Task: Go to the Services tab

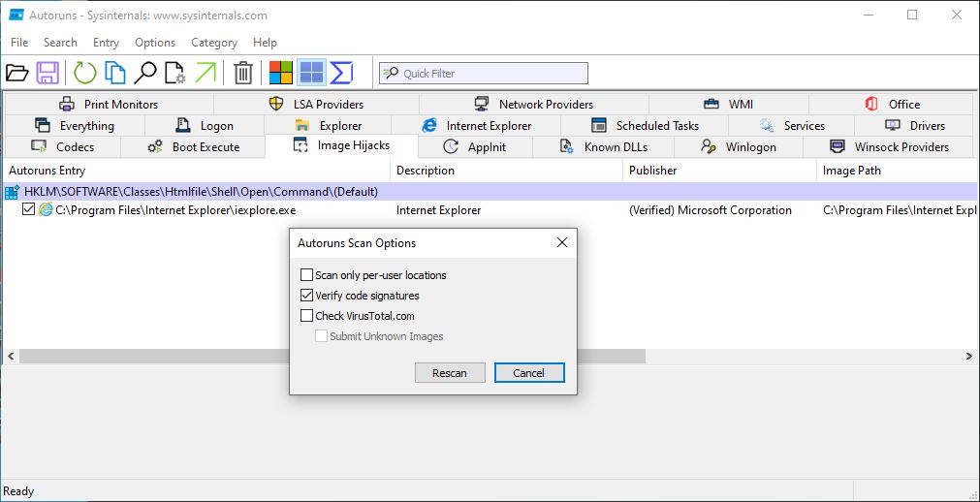Action: coord(792,126)
